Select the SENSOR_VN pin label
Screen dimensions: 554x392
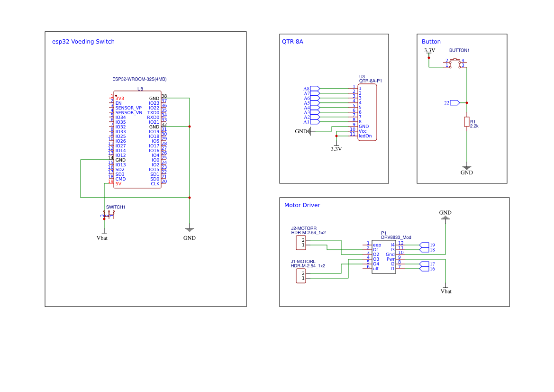(129, 113)
